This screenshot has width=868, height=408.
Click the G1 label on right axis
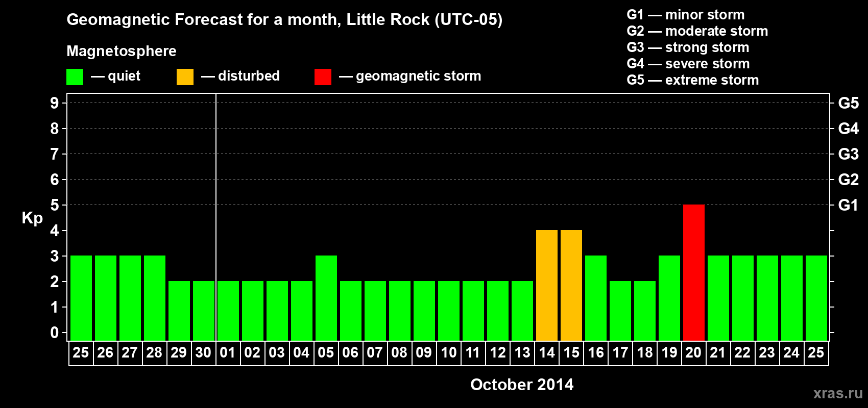(x=848, y=205)
